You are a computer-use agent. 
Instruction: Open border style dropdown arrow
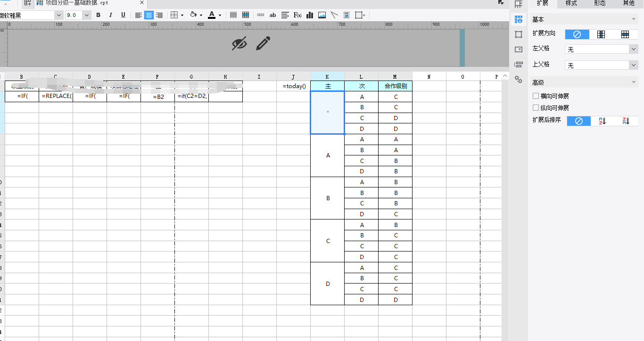(x=182, y=16)
